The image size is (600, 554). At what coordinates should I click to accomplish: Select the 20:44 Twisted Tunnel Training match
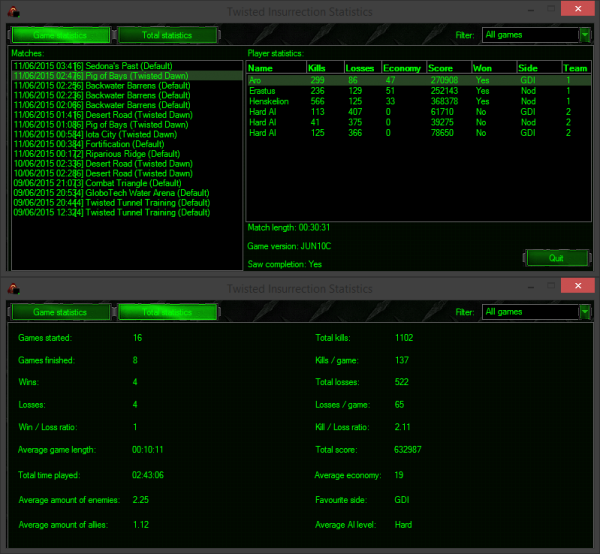(x=127, y=202)
